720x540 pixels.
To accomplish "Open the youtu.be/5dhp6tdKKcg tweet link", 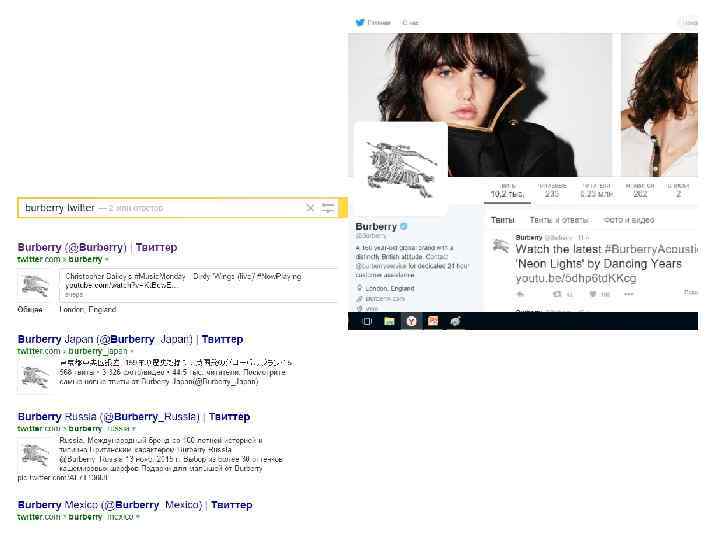I will tap(576, 278).
